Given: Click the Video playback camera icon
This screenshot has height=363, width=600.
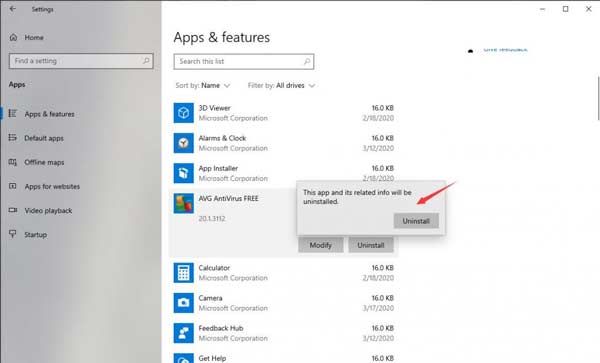Looking at the screenshot, I should [13, 210].
